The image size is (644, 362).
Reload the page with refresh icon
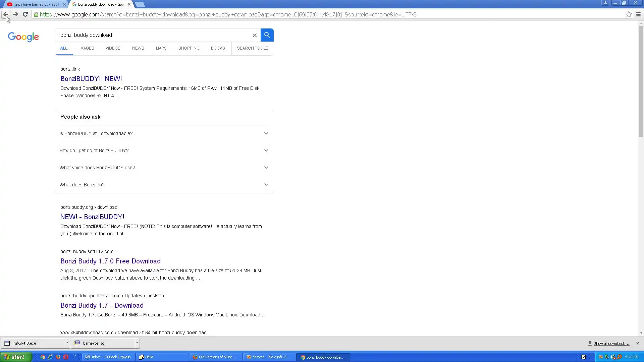pos(25,14)
